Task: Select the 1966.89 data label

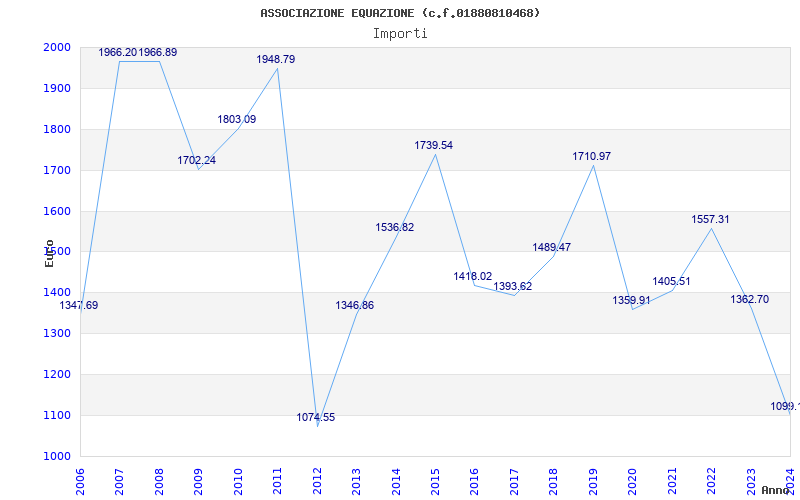Action: [x=158, y=52]
